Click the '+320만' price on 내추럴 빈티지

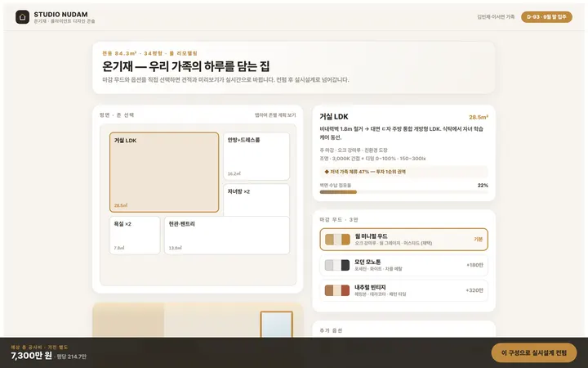coord(474,290)
